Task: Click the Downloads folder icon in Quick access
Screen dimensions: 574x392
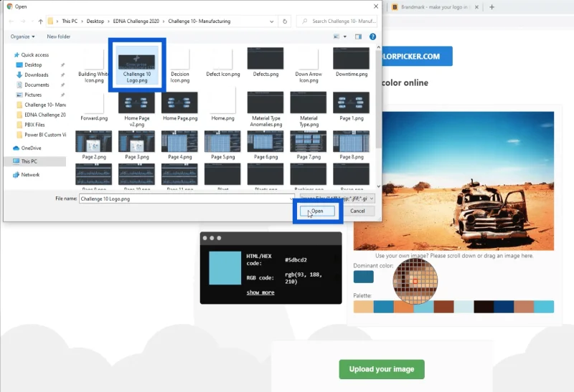Action: 19,75
